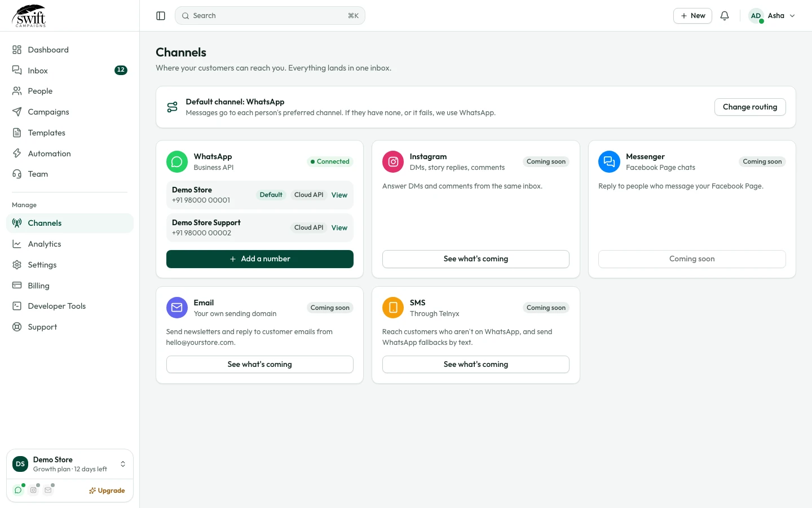This screenshot has width=812, height=508.
Task: Click the SMS Coming soon badge
Action: click(546, 308)
